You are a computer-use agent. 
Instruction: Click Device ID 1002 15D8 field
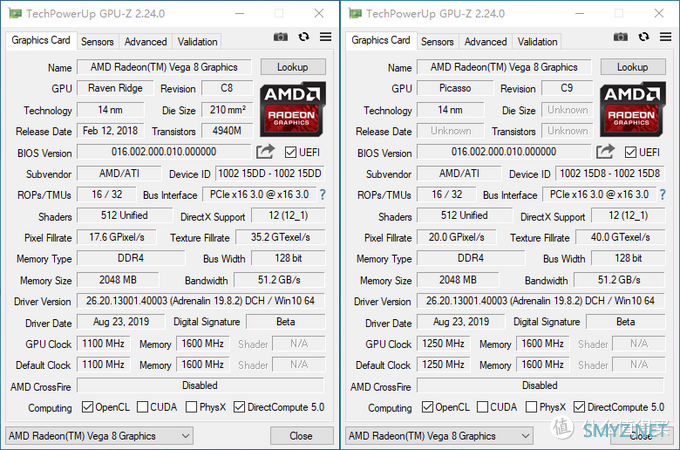(x=610, y=173)
